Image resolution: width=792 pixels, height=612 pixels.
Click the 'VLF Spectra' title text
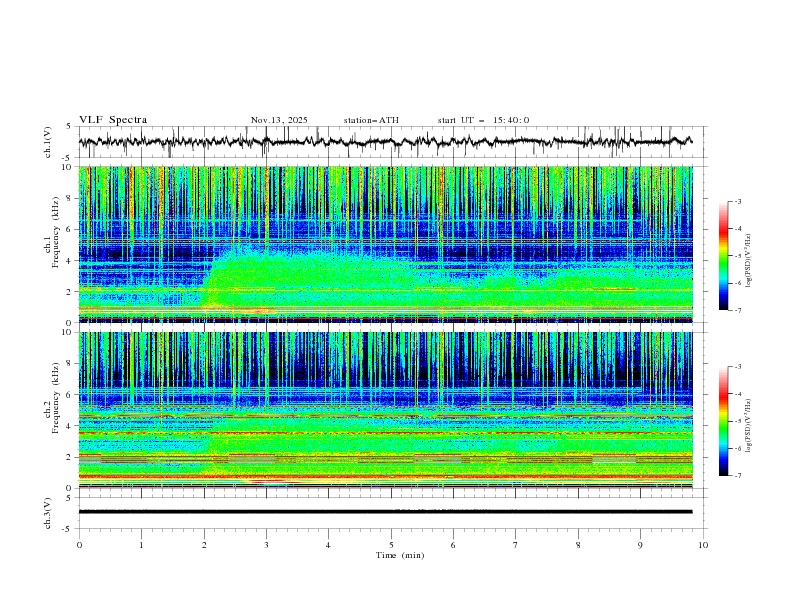coord(113,120)
